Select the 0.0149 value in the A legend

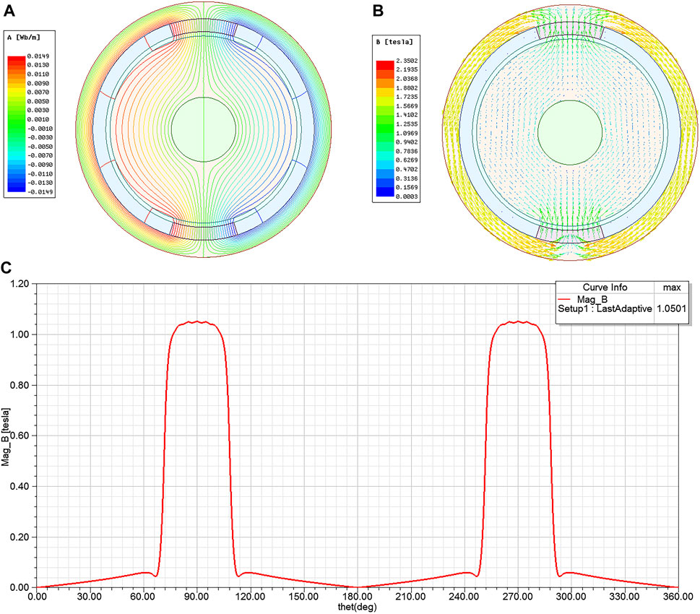coord(38,56)
